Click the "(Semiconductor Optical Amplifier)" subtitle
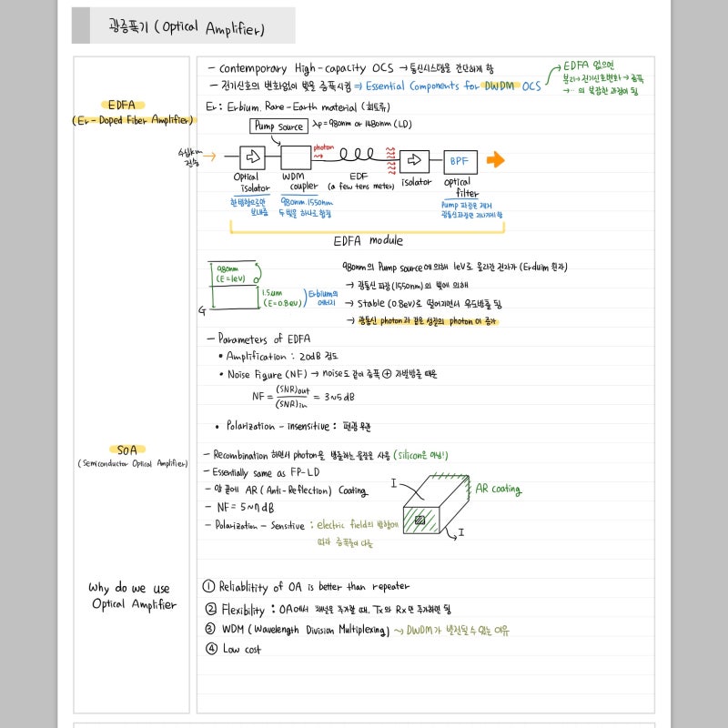Image resolution: width=728 pixels, height=728 pixels. 133,463
